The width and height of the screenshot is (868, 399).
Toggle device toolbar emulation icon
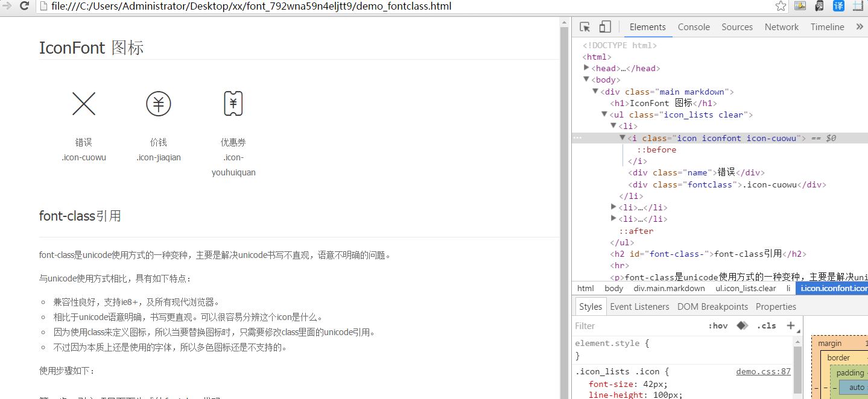pos(605,27)
